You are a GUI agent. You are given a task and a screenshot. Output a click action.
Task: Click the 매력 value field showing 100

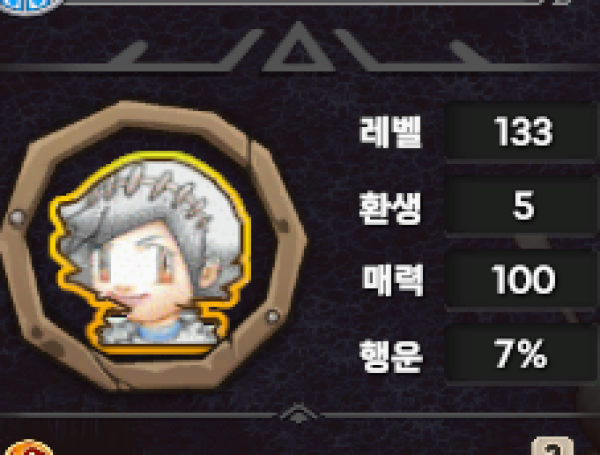coord(522,279)
